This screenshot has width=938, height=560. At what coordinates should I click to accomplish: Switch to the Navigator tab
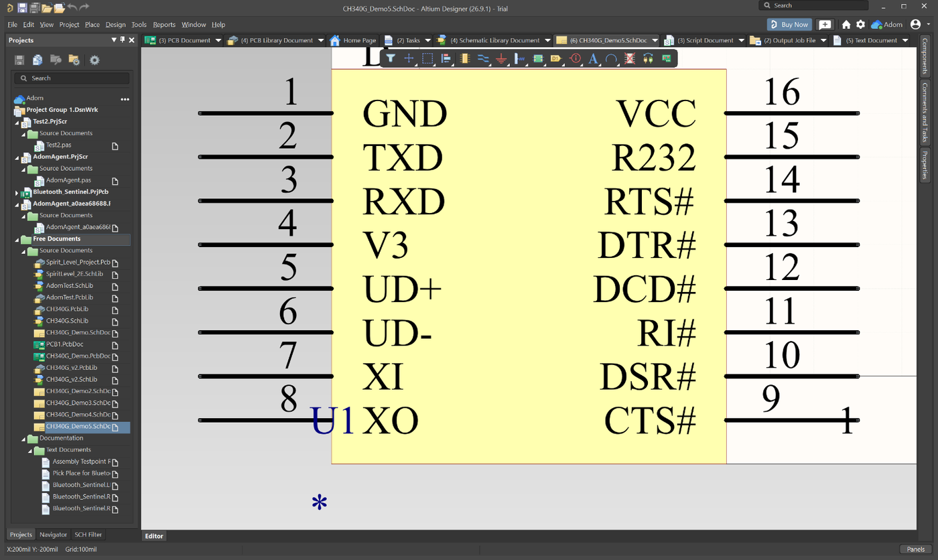[x=53, y=535]
